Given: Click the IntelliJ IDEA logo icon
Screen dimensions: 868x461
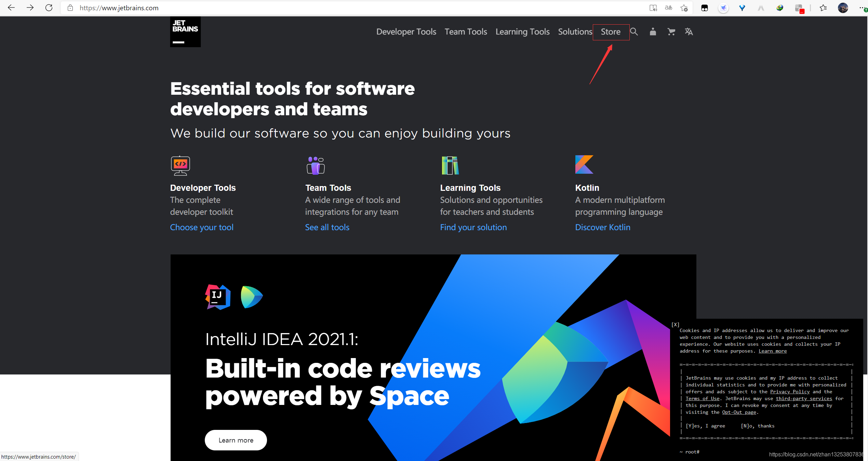Looking at the screenshot, I should [x=218, y=297].
